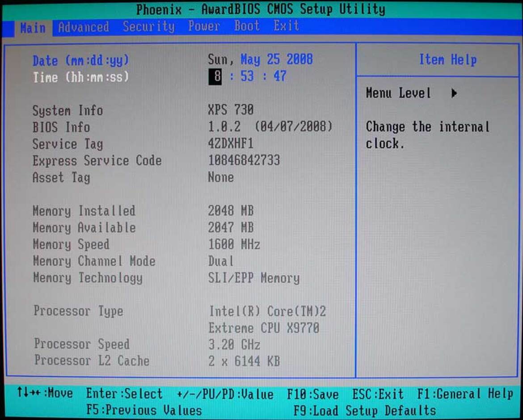Click the F1:General Help hint
The width and height of the screenshot is (523, 420).
(465, 394)
